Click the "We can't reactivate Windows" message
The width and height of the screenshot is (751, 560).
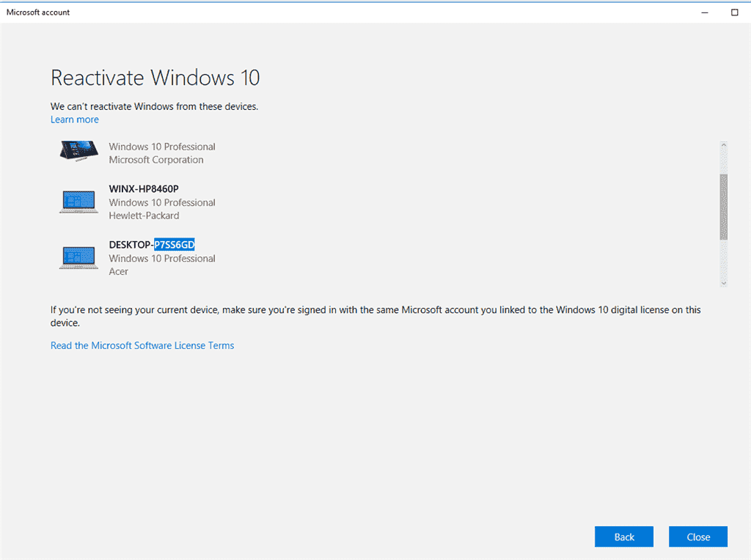[x=154, y=106]
